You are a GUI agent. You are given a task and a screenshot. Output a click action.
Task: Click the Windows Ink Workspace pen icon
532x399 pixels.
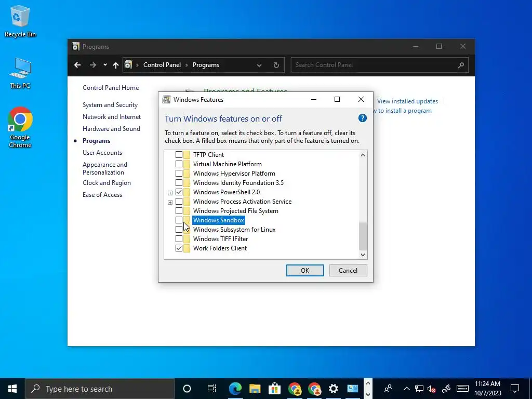point(446,389)
